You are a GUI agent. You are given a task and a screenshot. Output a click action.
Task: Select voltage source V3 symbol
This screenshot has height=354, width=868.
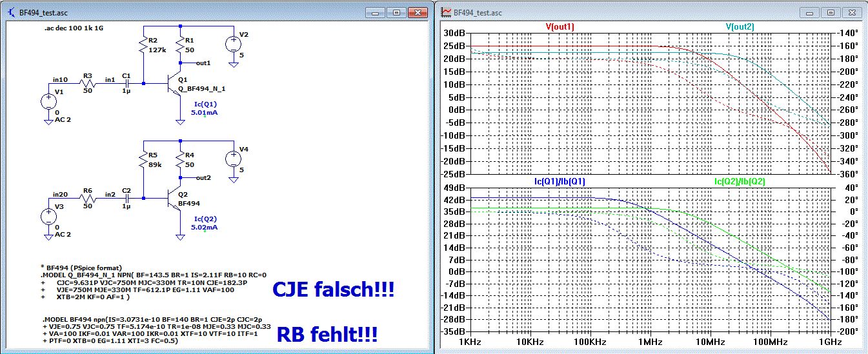(48, 215)
